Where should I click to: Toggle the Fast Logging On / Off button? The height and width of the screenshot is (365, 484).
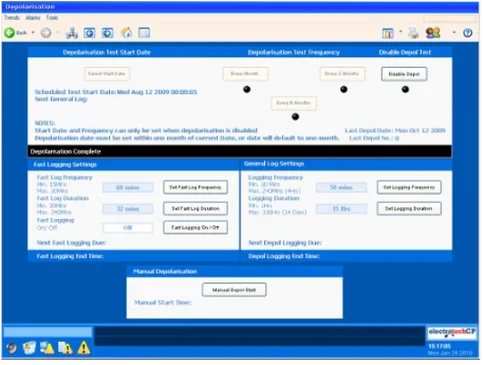[195, 228]
